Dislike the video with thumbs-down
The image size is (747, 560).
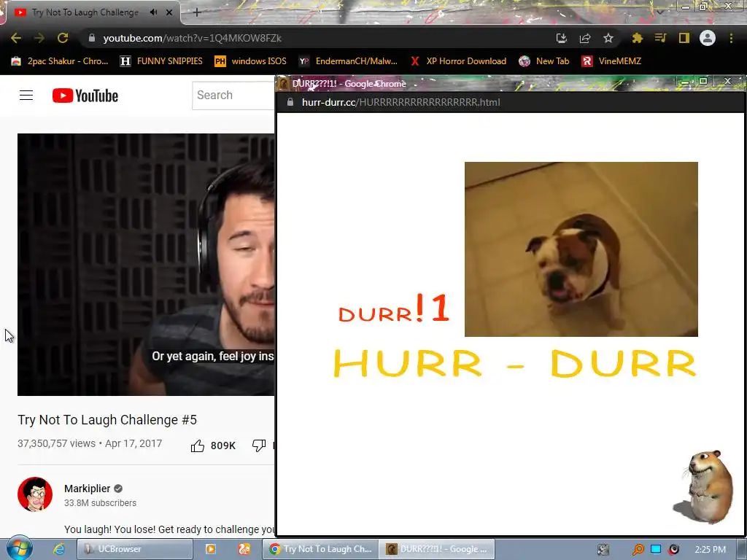pos(259,446)
